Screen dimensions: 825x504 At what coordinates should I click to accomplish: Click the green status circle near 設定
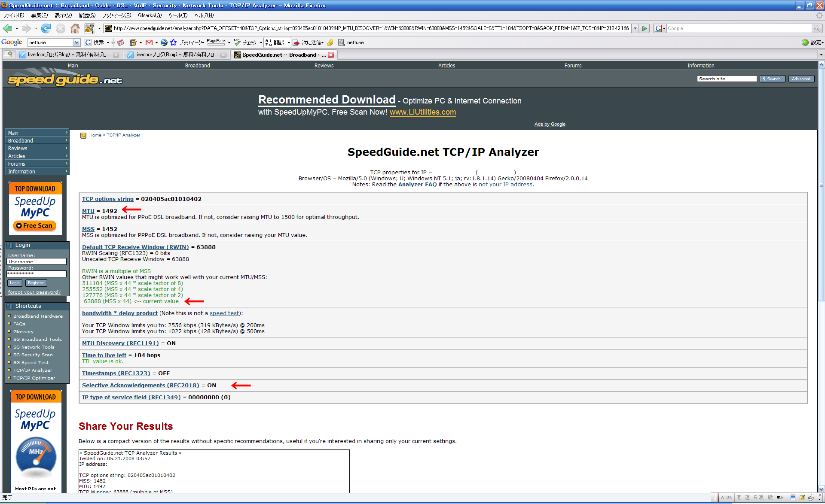click(x=805, y=43)
